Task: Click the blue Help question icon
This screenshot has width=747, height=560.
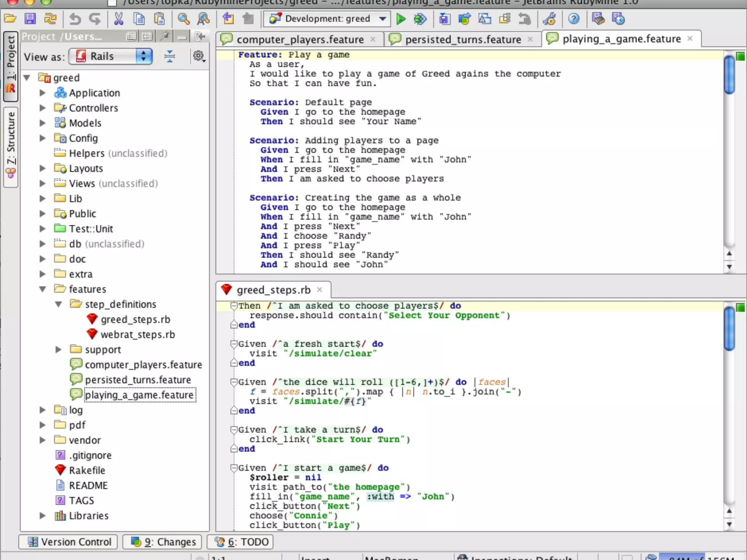Action: pos(574,19)
